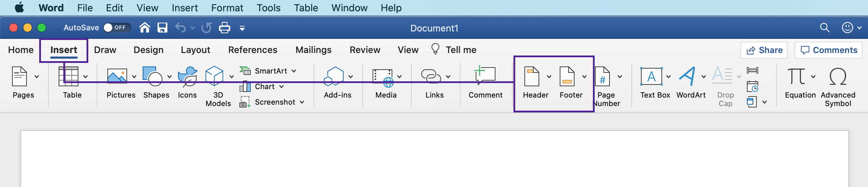Open the Word application menu
The width and height of the screenshot is (868, 187).
pos(51,8)
